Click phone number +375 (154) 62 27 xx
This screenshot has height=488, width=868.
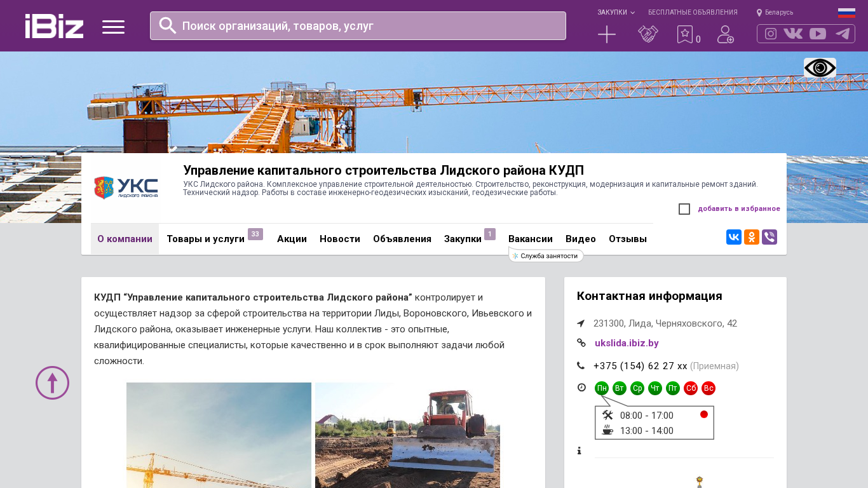[641, 366]
